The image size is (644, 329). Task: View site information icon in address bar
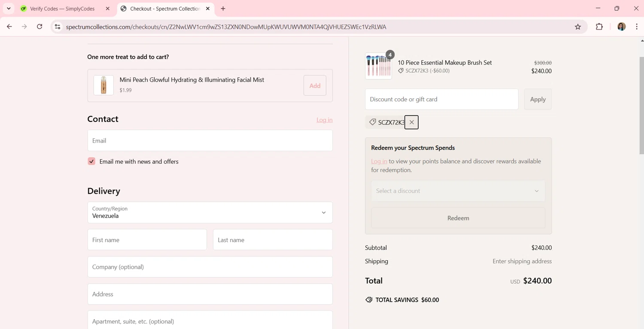click(57, 27)
